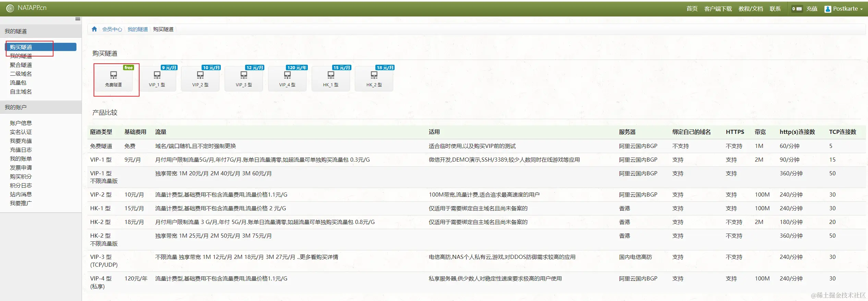The width and height of the screenshot is (868, 301).
Task: Open 联系 in top navigation
Action: point(775,9)
